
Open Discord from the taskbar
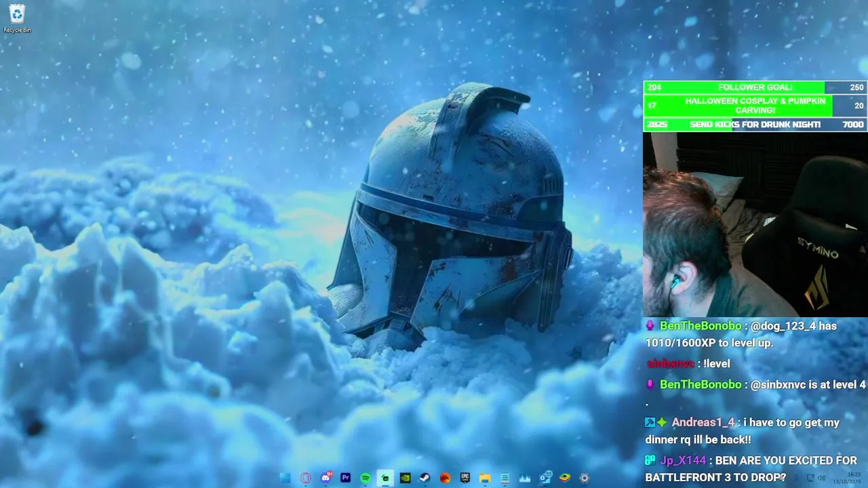coord(326,478)
